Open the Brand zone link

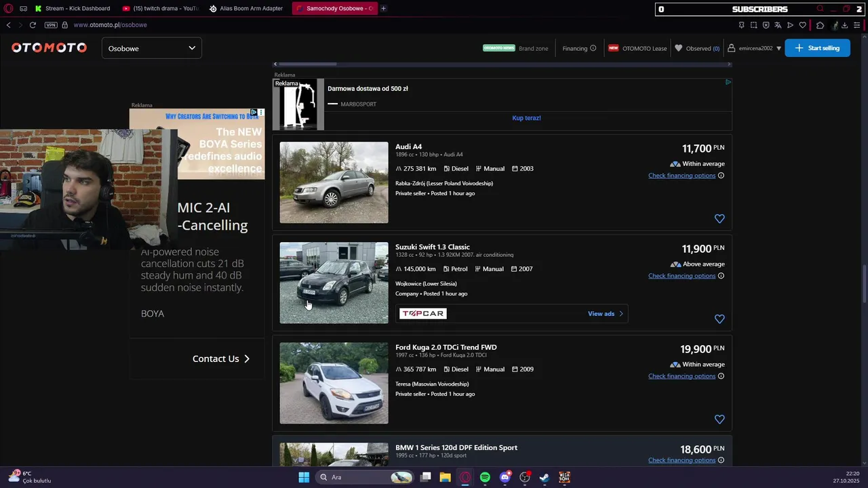point(534,49)
